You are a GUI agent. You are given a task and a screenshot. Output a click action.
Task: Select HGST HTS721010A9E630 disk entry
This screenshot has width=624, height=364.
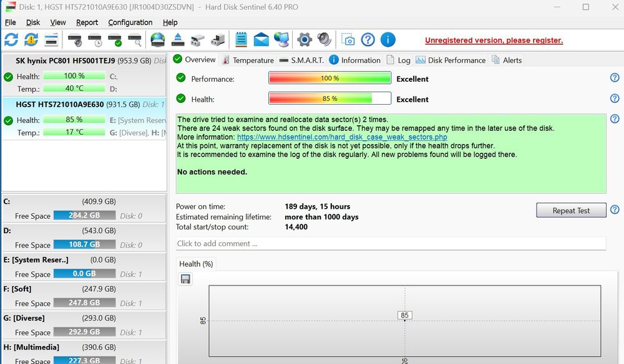tap(84, 118)
